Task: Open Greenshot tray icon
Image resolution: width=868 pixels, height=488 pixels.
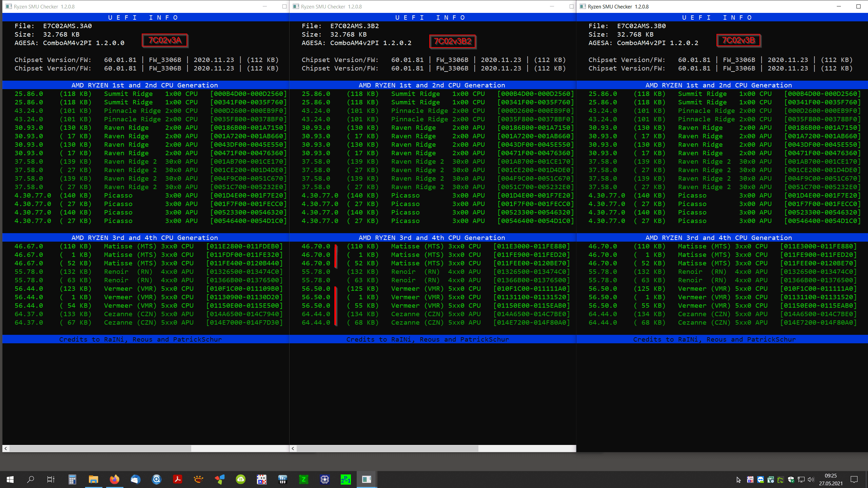Action: (781, 480)
